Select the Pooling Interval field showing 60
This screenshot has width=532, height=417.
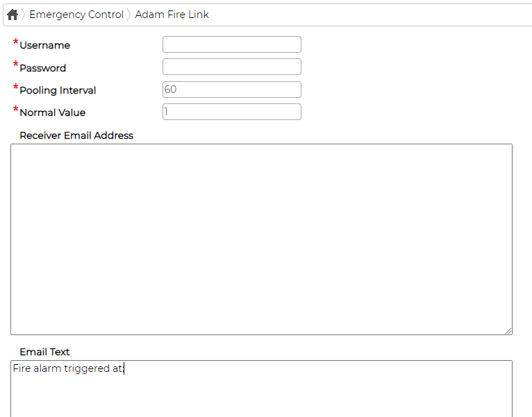pyautogui.click(x=232, y=90)
